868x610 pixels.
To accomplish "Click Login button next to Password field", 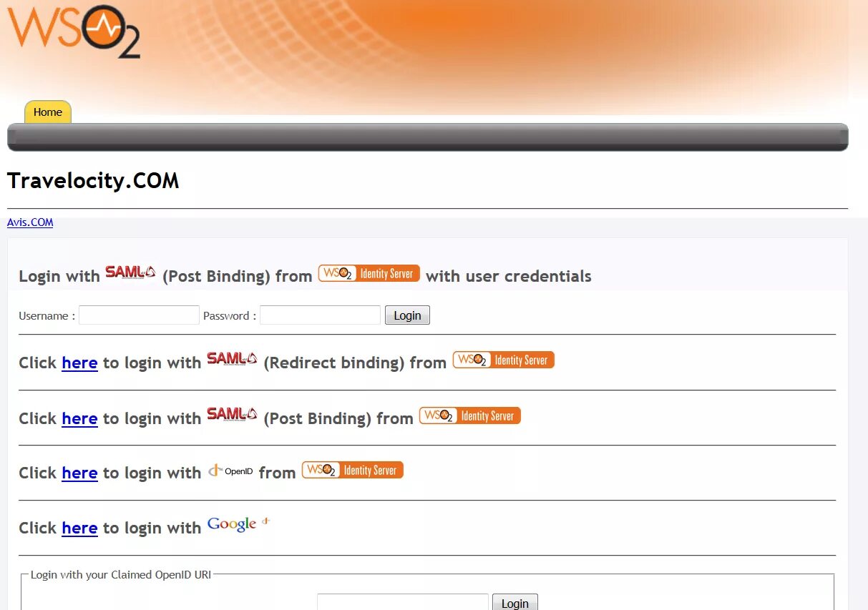I will pyautogui.click(x=407, y=315).
